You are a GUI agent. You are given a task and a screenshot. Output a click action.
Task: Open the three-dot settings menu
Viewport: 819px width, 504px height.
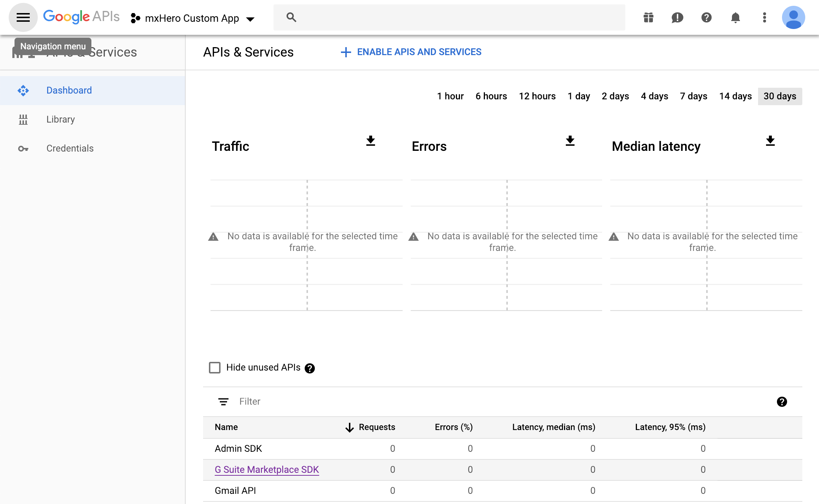pyautogui.click(x=764, y=17)
